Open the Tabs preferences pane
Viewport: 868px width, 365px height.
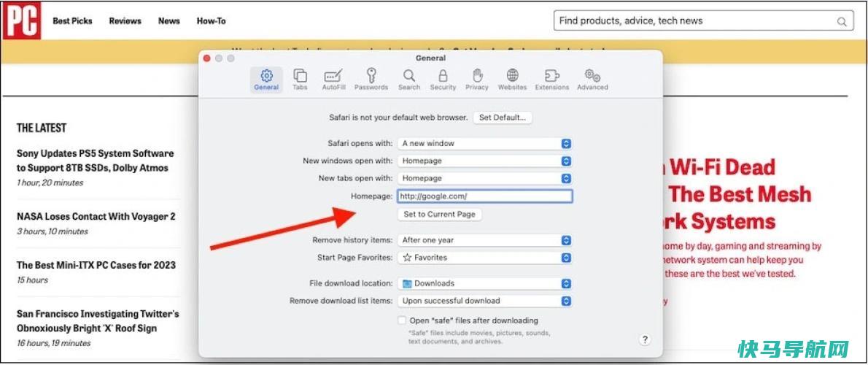coord(300,80)
